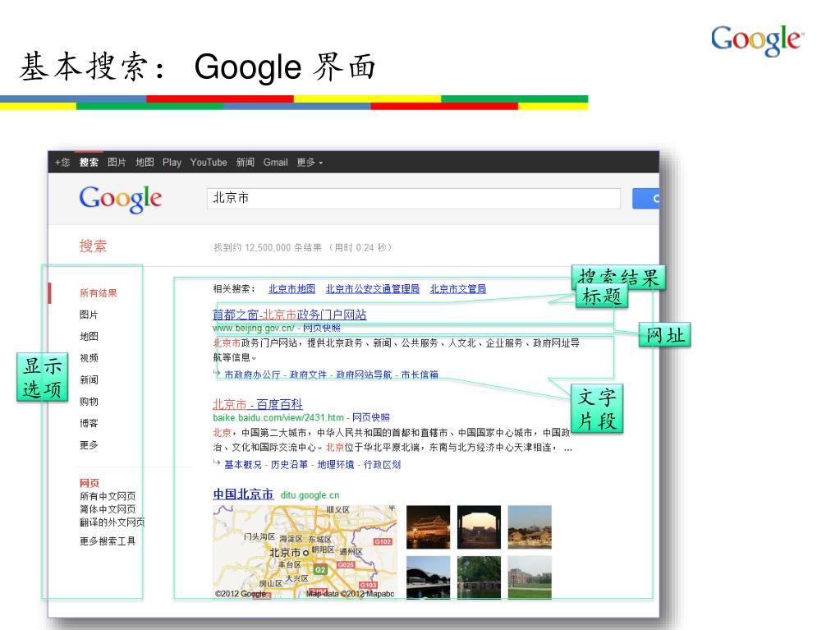Open related search 北京市公安交通管理局
Image resolution: width=840 pixels, height=630 pixels.
(372, 289)
